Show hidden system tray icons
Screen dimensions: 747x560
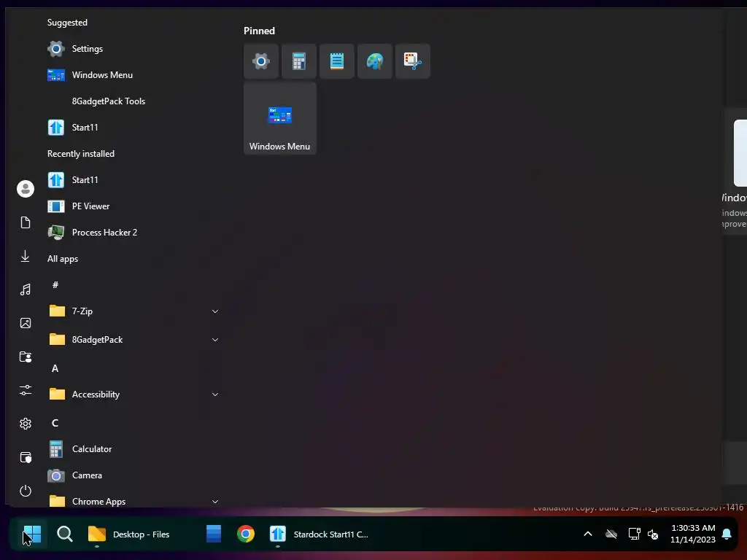(588, 534)
